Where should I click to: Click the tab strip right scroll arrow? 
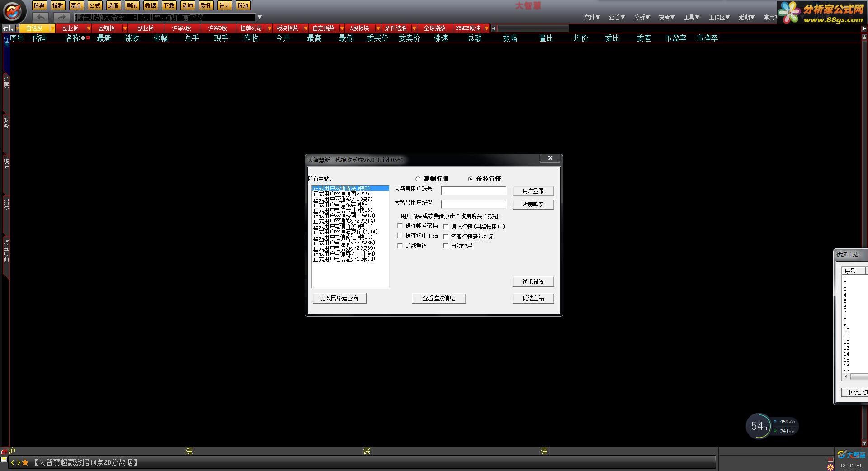coord(864,28)
